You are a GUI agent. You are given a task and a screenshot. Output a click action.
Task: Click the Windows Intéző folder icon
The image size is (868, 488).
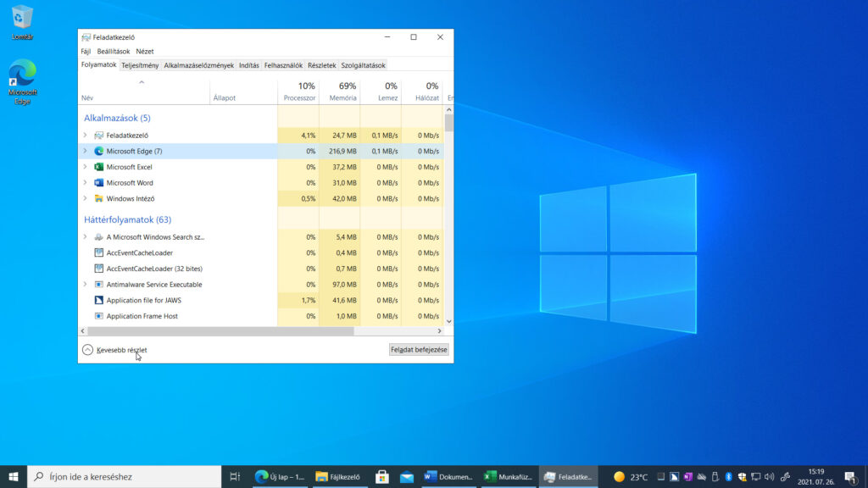tap(98, 198)
